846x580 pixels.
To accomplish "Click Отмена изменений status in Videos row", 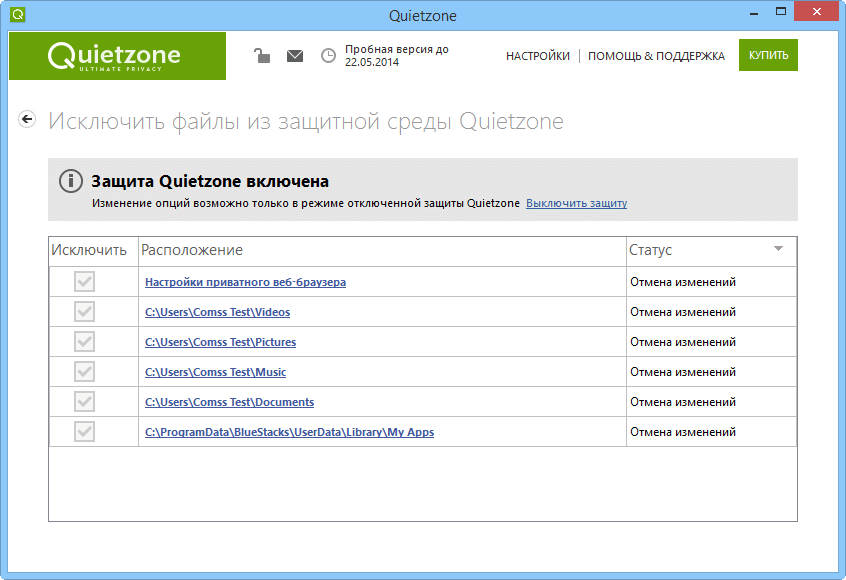I will pyautogui.click(x=683, y=312).
